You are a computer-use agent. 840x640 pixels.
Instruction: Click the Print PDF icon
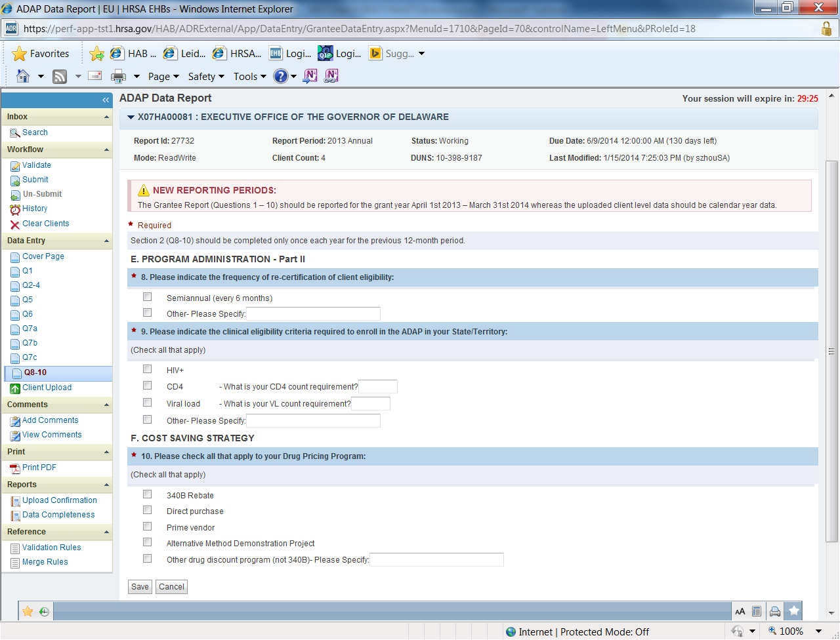click(15, 468)
